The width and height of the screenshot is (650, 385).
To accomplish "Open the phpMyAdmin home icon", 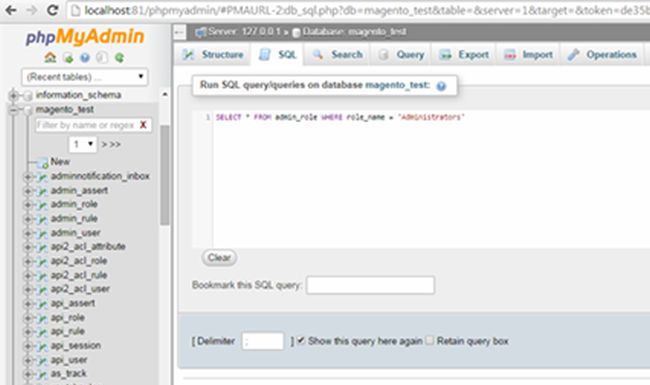I will click(x=50, y=58).
